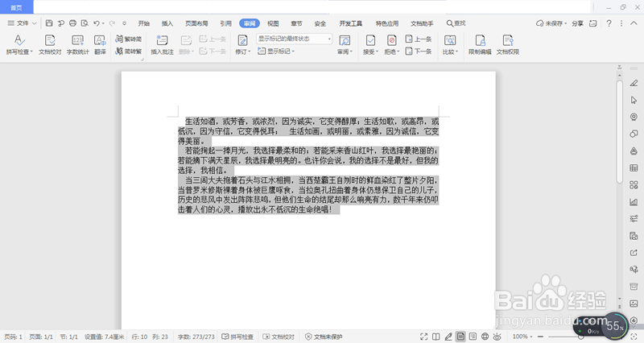
Task: Click the vertical scrollbar thumb
Action: coord(619,131)
